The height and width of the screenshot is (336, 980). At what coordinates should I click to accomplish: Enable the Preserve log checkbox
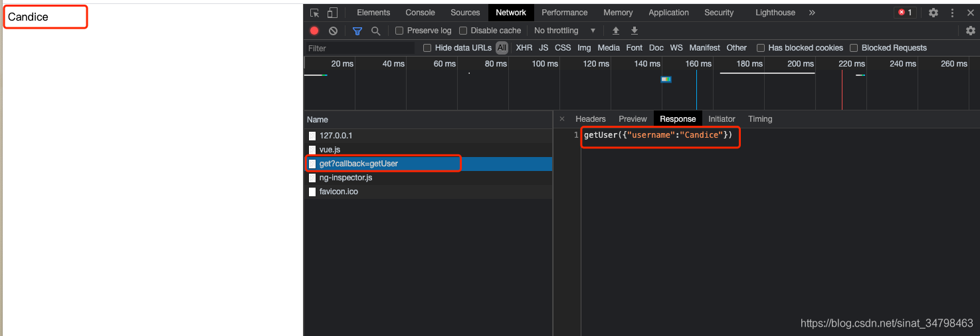point(399,31)
